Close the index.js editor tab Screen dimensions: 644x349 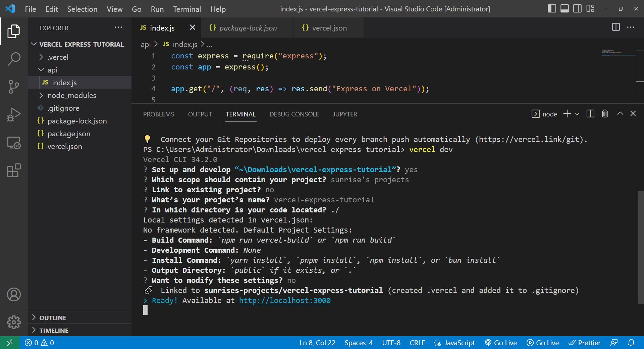192,28
